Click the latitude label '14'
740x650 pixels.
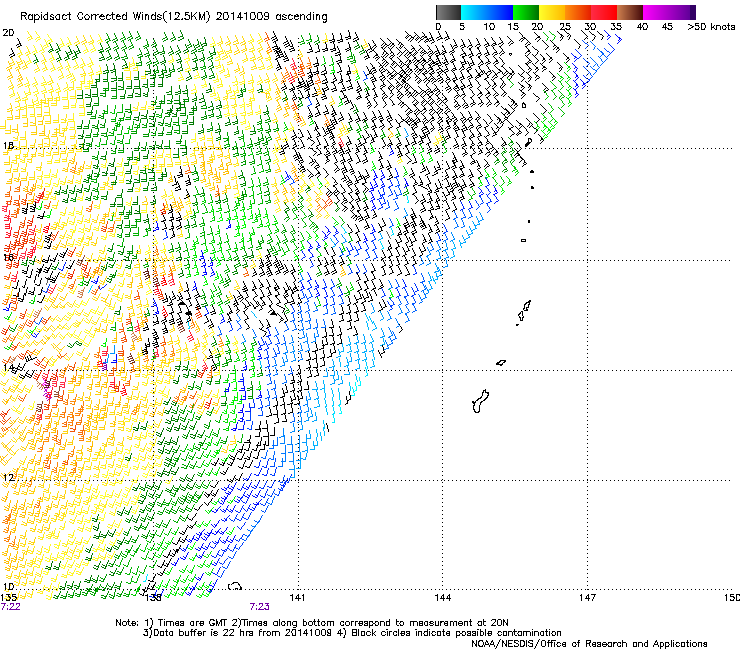tap(8, 367)
